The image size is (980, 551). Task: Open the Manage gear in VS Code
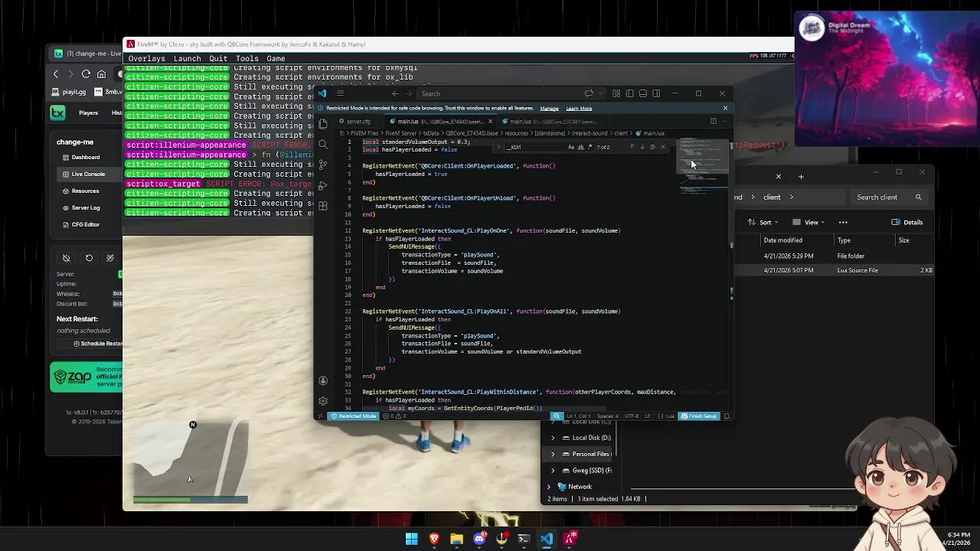(x=323, y=401)
